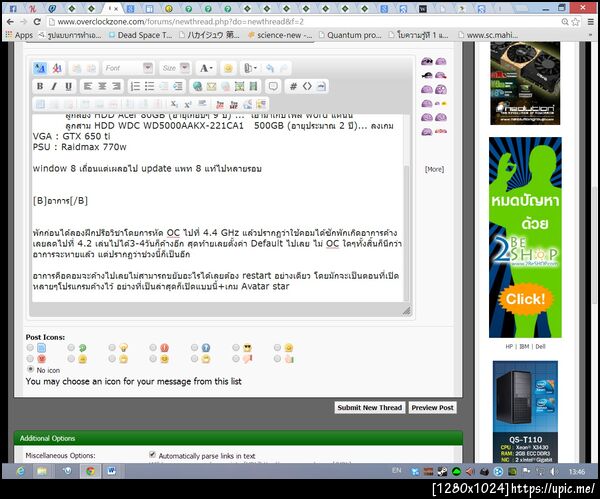Click the 2BeShop 'Click!' advertisement

click(x=525, y=298)
